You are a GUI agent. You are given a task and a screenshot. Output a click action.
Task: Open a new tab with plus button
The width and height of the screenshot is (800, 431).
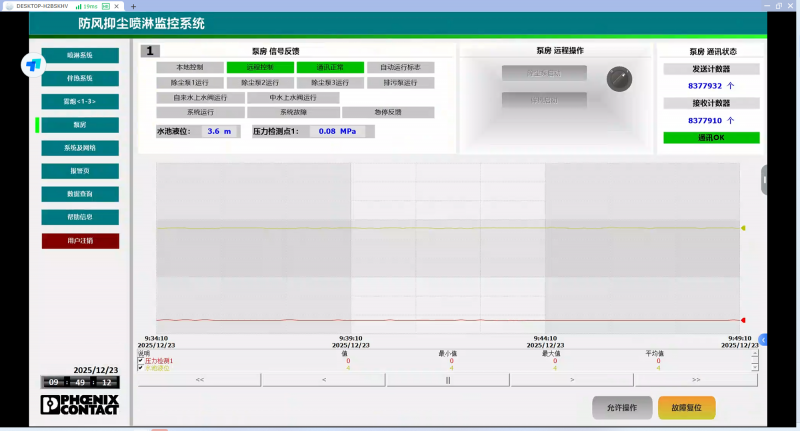[133, 6]
